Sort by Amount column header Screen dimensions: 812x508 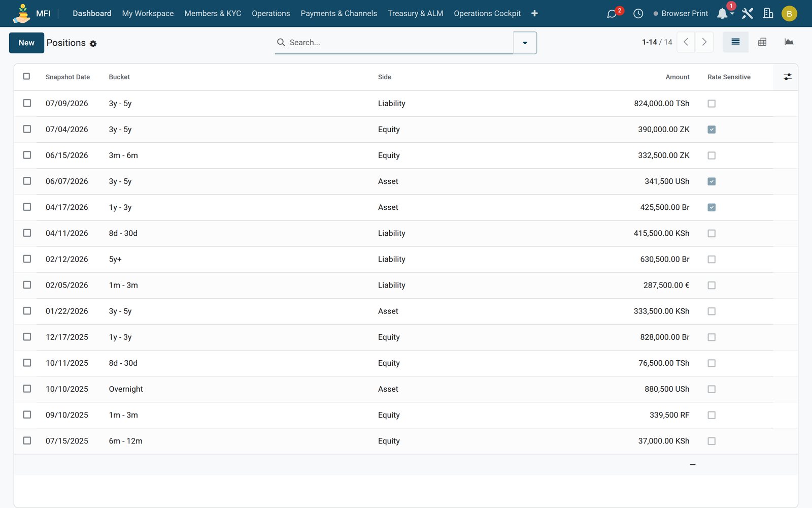point(678,77)
